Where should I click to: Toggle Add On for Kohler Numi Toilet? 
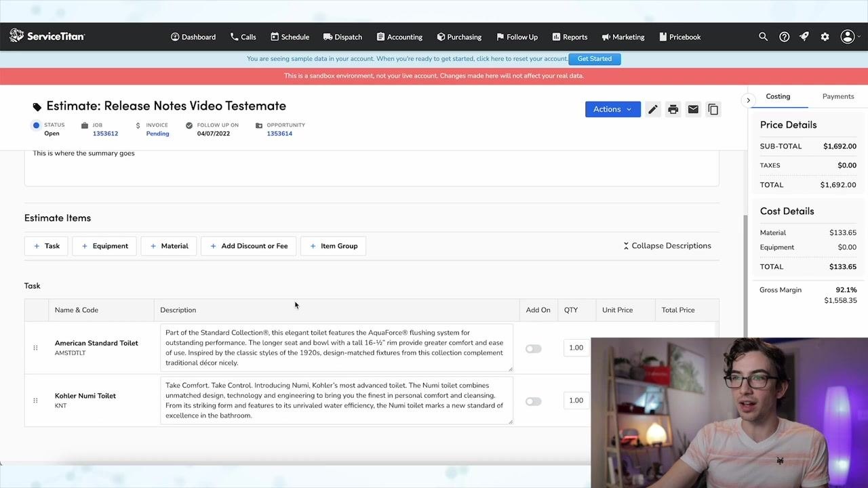click(x=534, y=401)
